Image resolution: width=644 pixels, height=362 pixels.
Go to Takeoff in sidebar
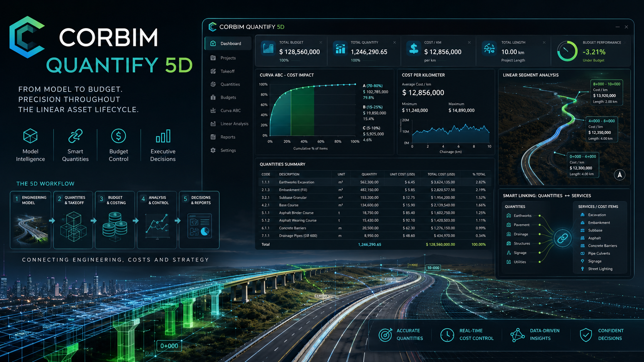point(228,71)
